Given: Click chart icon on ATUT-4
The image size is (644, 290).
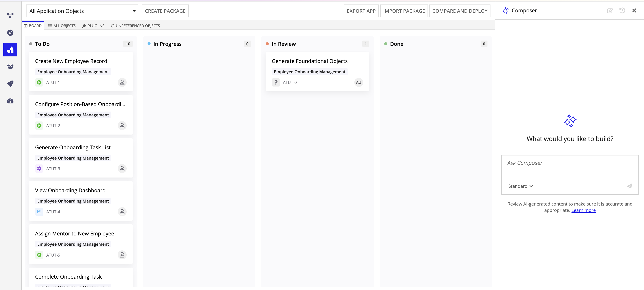Looking at the screenshot, I should tap(39, 212).
